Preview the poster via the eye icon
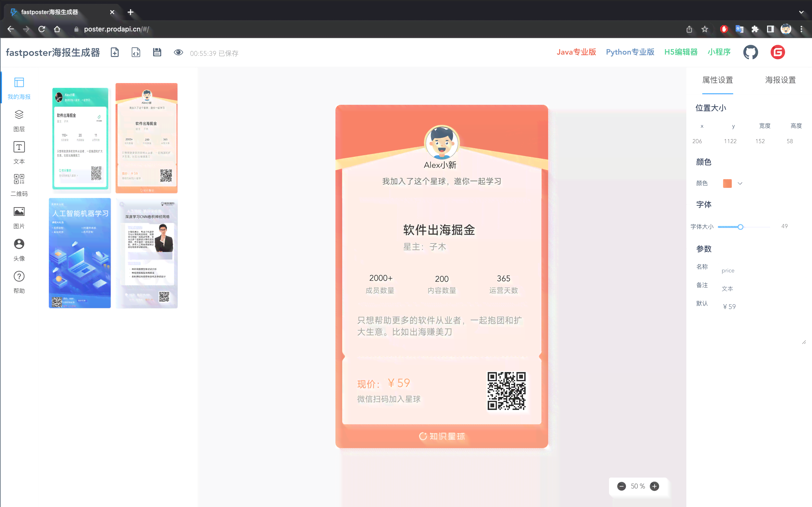This screenshot has height=507, width=812. pos(178,52)
